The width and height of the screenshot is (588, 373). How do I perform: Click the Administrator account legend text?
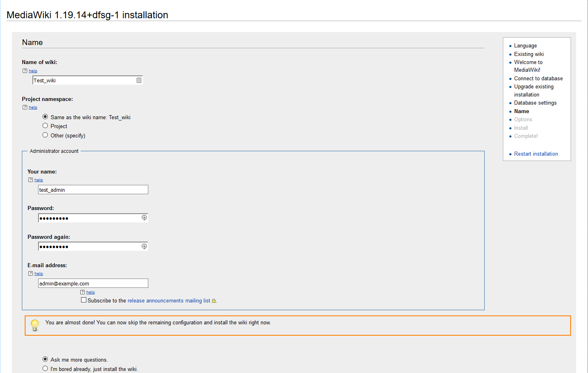point(54,151)
